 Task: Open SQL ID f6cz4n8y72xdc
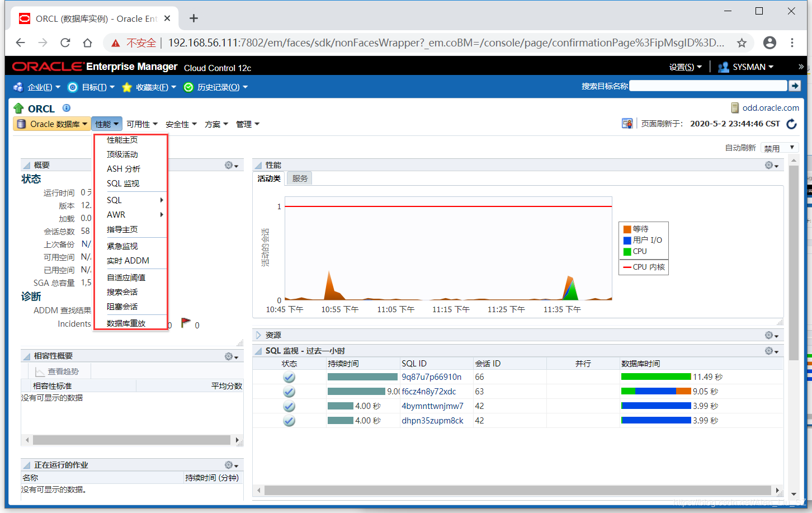[x=428, y=392]
